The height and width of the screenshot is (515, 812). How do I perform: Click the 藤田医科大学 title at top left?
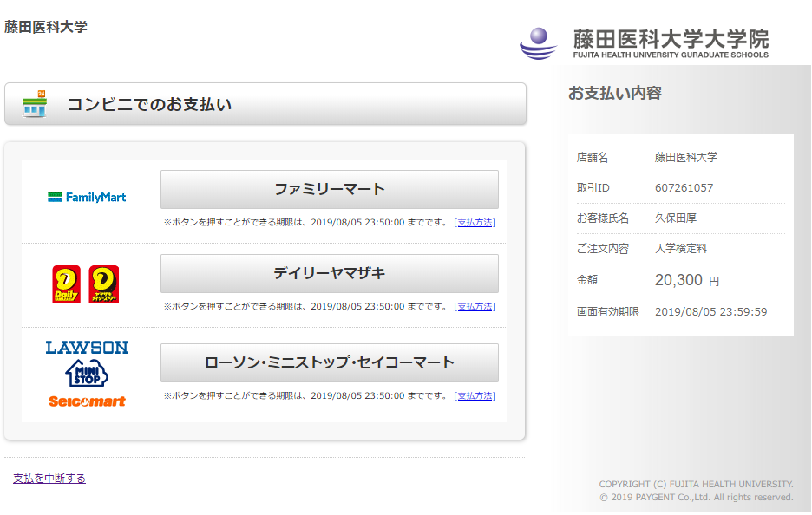46,27
